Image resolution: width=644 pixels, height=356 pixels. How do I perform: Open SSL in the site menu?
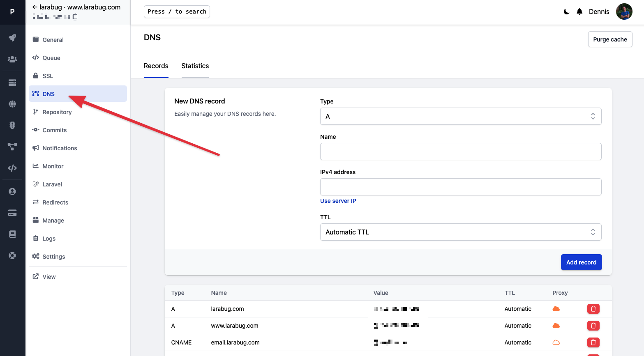point(78,76)
